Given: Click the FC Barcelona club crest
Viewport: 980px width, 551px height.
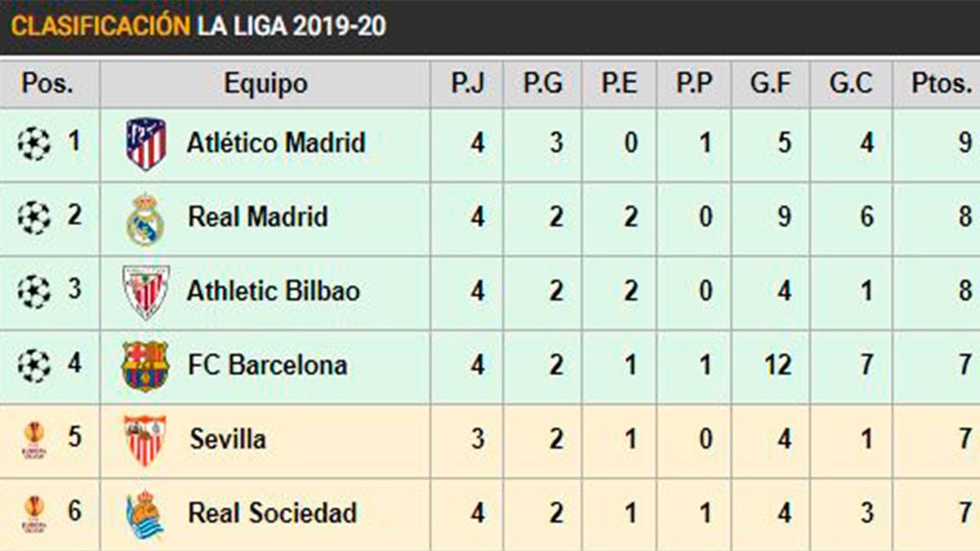Looking at the screenshot, I should (x=145, y=365).
